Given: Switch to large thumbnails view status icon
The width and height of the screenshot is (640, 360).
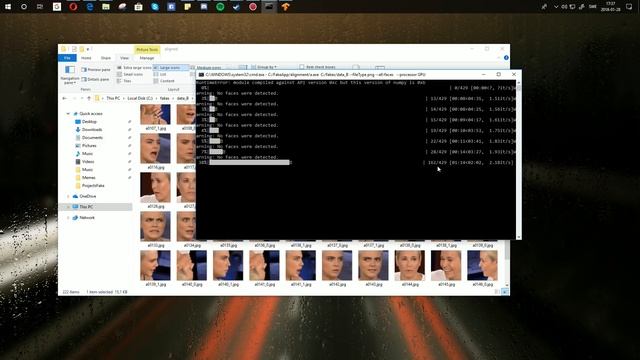Looking at the screenshot, I should pyautogui.click(x=505, y=291).
